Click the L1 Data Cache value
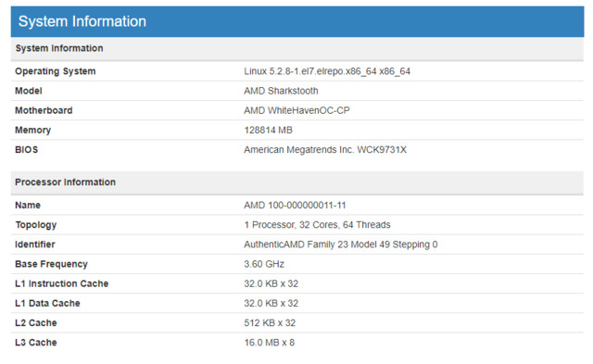Viewport: 593px width, 364px height. pyautogui.click(x=271, y=304)
